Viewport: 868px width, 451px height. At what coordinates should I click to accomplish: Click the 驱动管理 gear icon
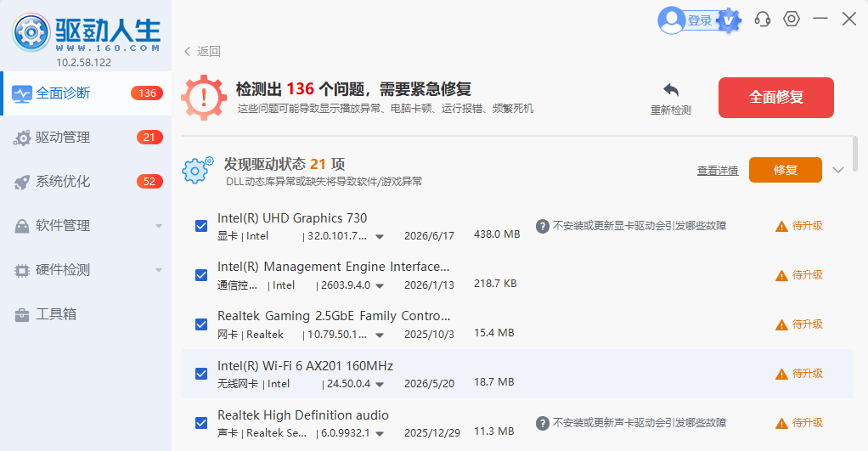[21, 138]
